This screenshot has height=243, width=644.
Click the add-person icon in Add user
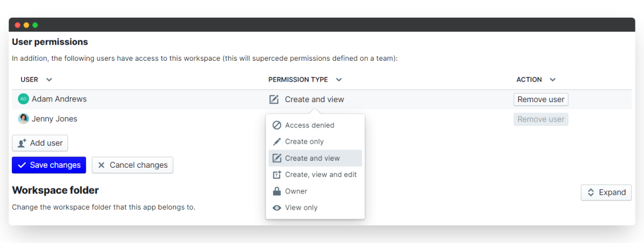coord(22,144)
